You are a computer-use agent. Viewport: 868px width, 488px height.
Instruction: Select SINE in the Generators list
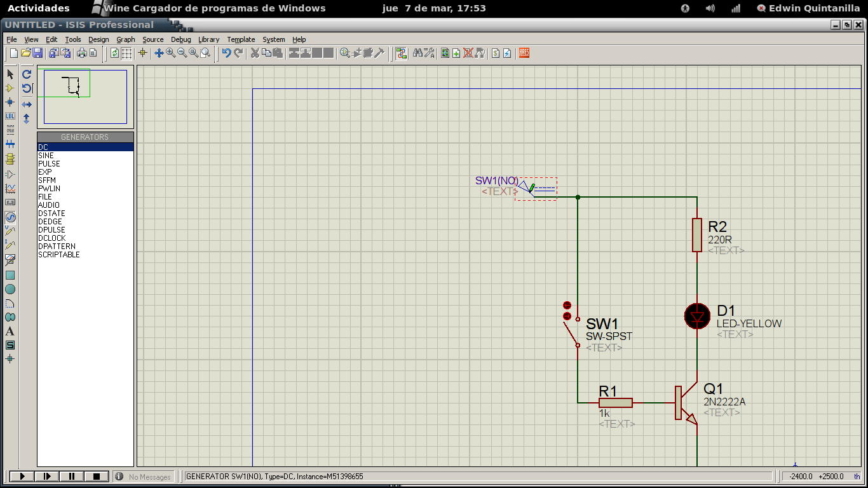point(46,155)
